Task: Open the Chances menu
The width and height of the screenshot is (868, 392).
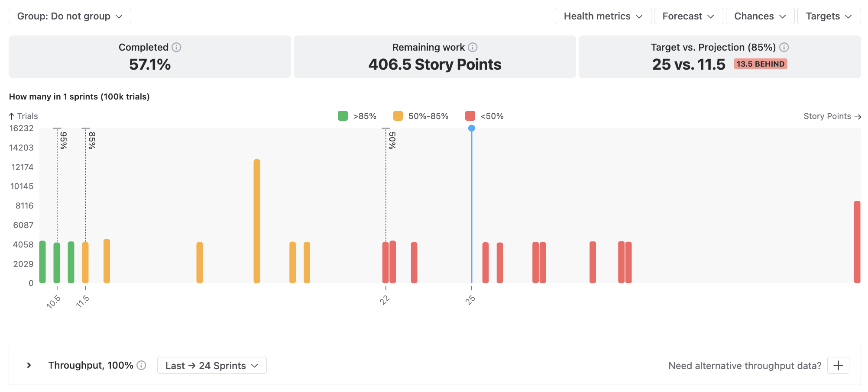Action: point(760,16)
